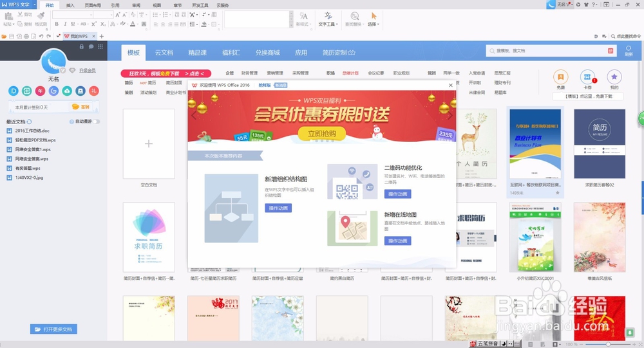The width and height of the screenshot is (644, 348).
Task: Click in the 搜模板、搜文档 search field
Action: click(551, 50)
